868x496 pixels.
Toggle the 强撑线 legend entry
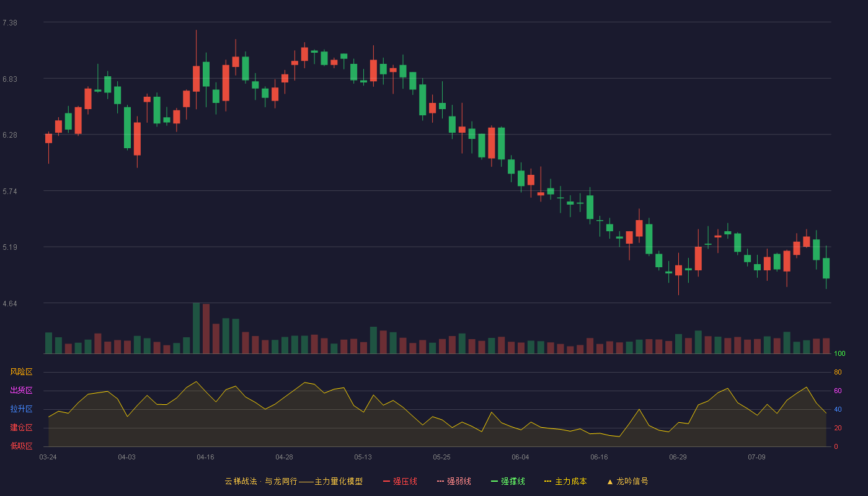508,481
